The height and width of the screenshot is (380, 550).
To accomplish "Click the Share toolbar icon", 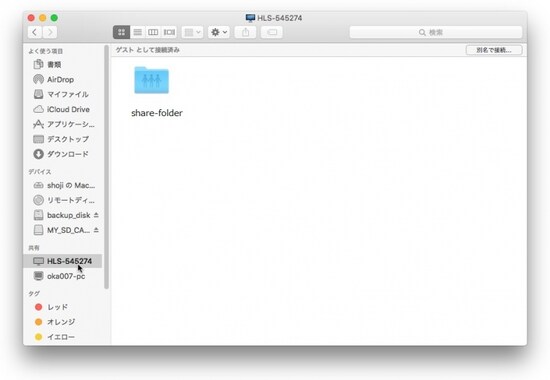I will tap(246, 32).
